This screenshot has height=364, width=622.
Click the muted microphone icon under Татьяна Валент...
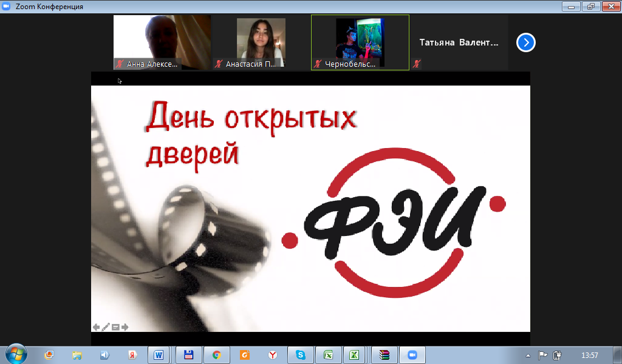[x=417, y=63]
